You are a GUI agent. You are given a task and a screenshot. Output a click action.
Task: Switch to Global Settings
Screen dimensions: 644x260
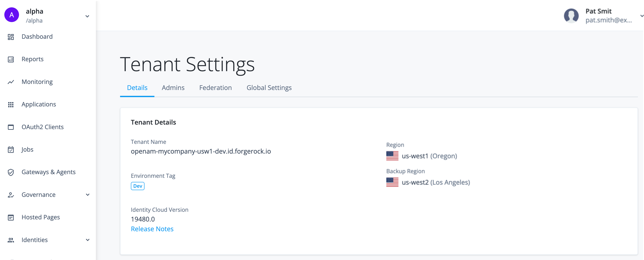[269, 88]
